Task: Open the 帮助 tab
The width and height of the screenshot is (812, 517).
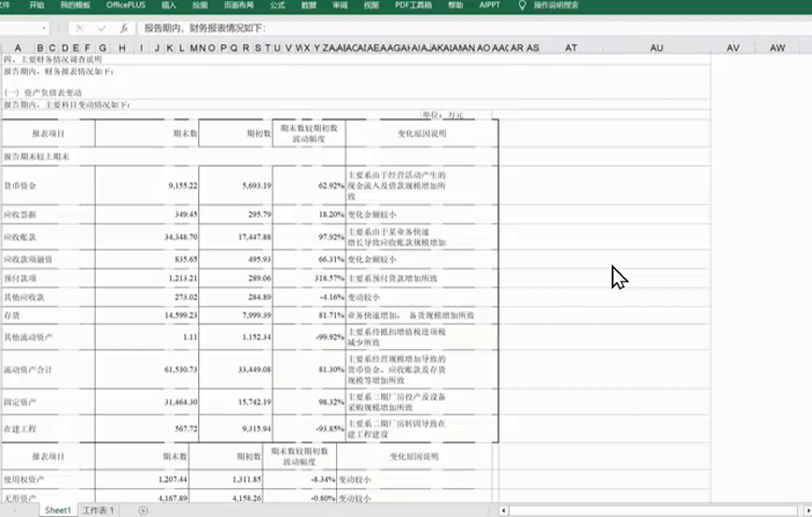Action: [x=455, y=6]
